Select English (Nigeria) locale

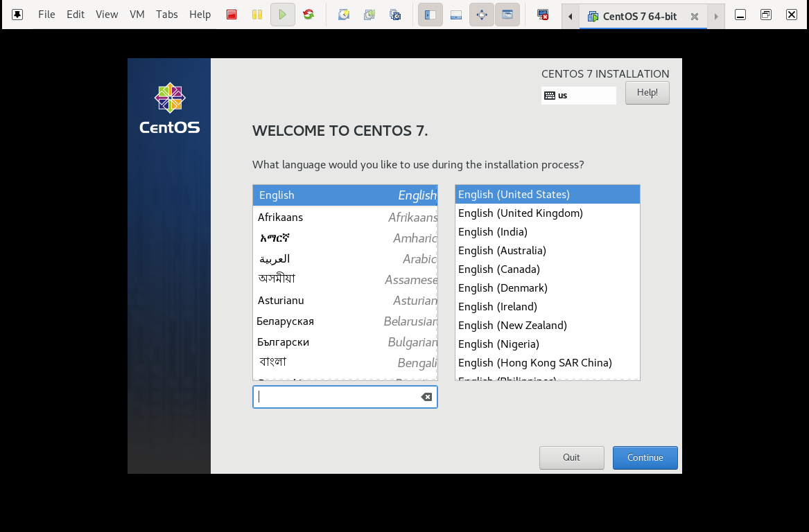tap(548, 344)
